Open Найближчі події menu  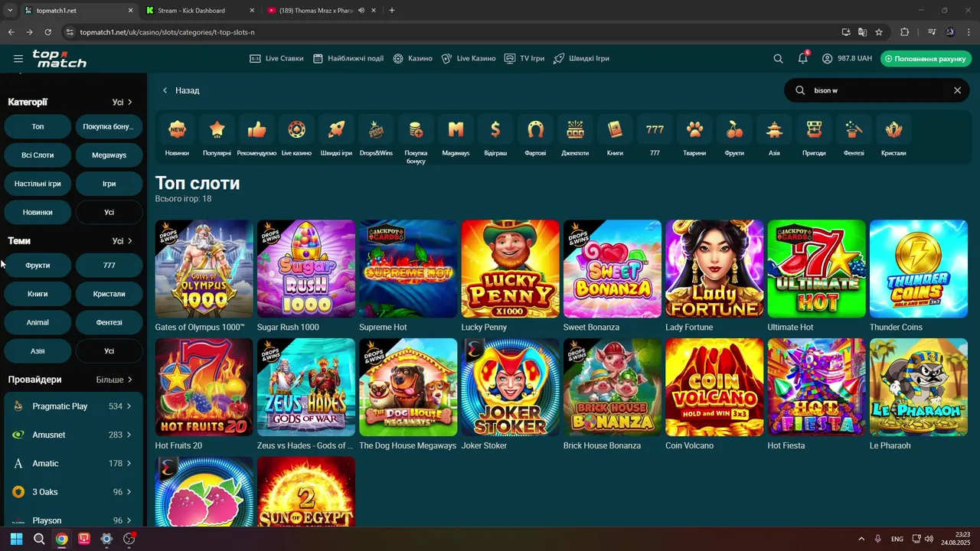(348, 58)
